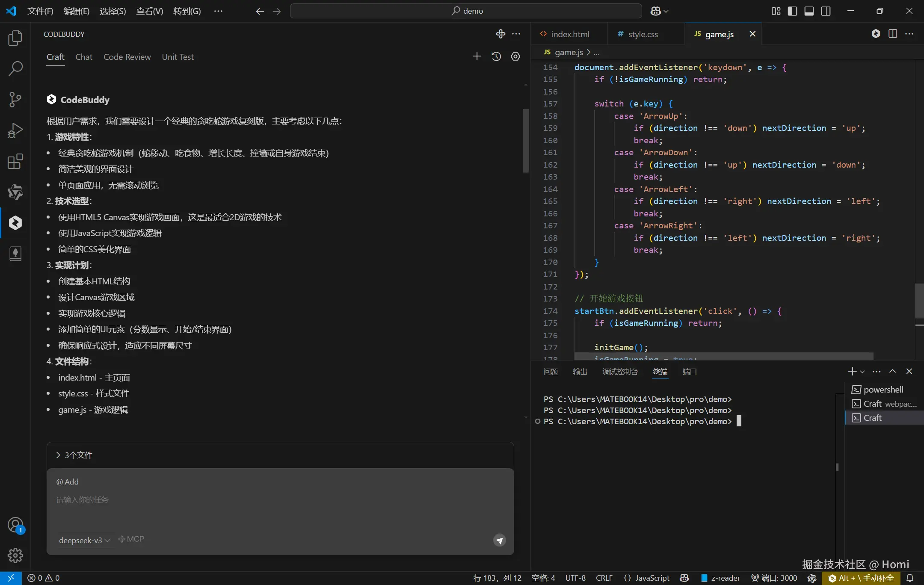Open CodeBuddy conversation history icon

[496, 56]
